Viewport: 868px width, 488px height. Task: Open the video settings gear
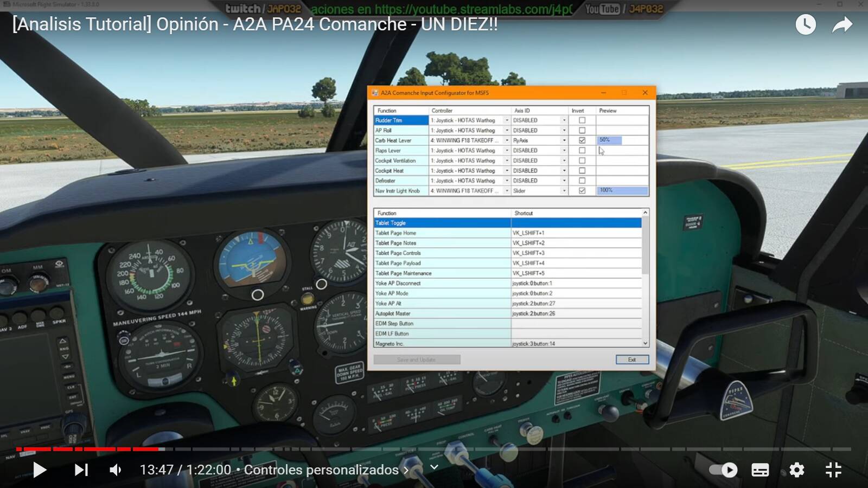click(797, 470)
